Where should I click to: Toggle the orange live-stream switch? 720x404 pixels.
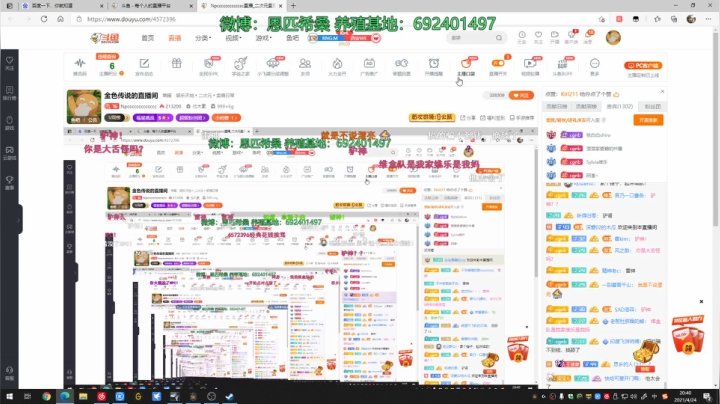pos(498,63)
